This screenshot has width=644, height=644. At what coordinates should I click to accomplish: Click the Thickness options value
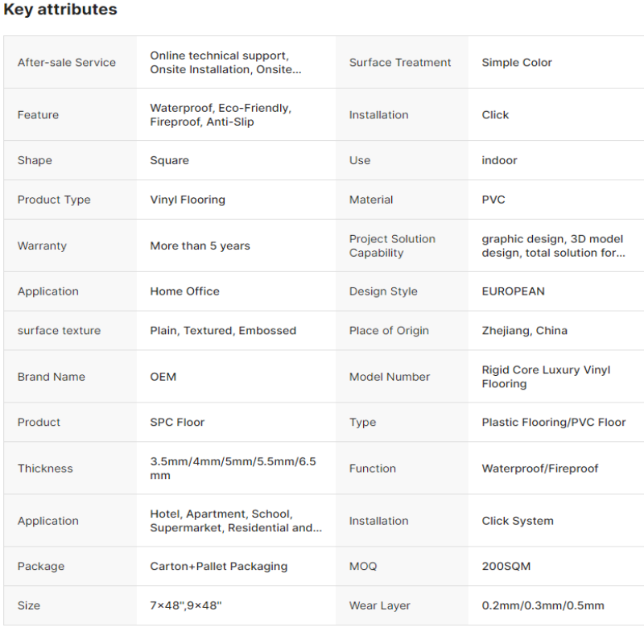point(233,469)
